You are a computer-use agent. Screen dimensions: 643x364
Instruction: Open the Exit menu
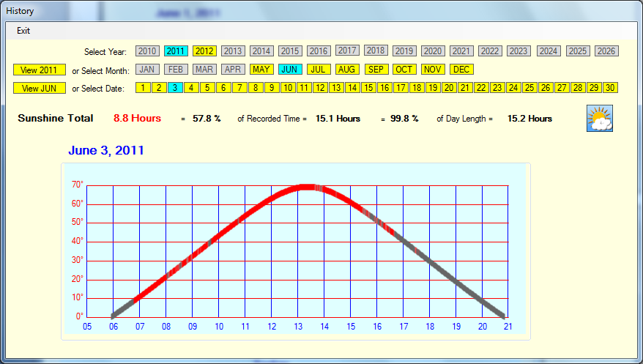coord(23,31)
